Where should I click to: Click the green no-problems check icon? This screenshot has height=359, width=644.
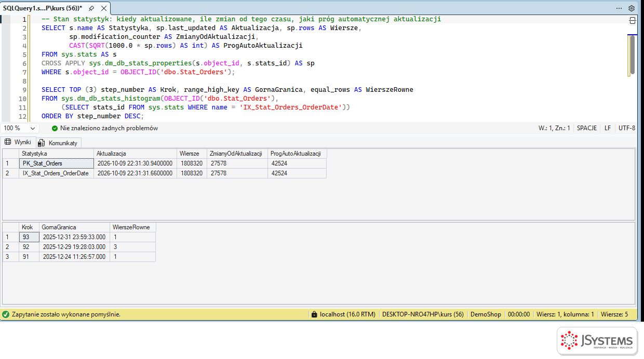[x=55, y=128]
